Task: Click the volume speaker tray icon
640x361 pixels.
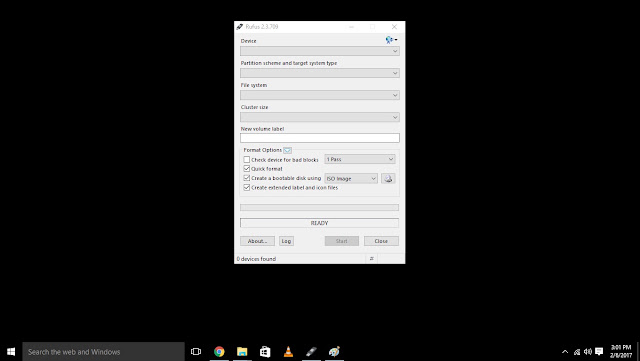Action: pyautogui.click(x=588, y=352)
